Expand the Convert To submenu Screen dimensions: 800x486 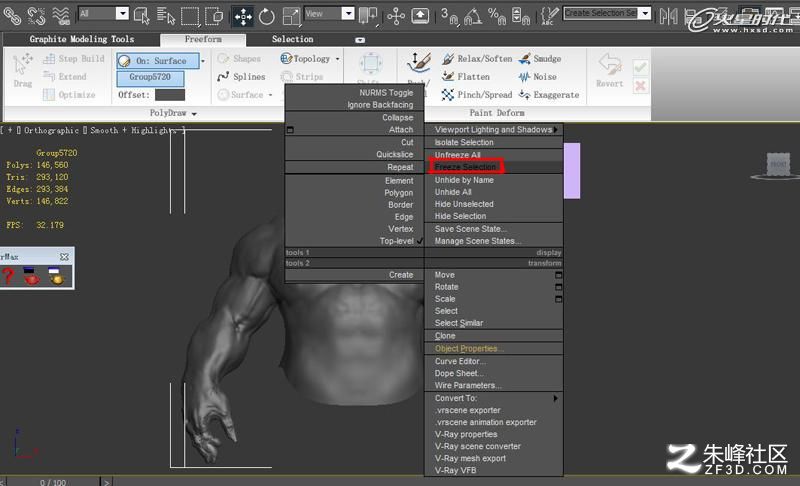coord(494,398)
